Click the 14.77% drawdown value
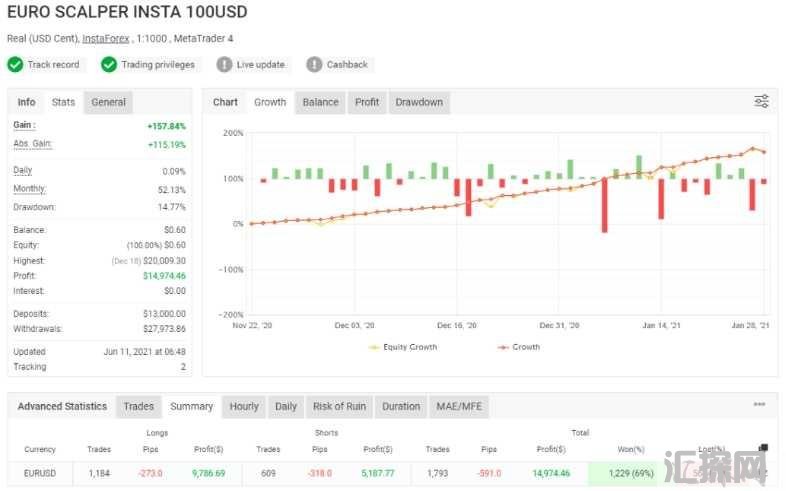Viewport: 786px width, 491px height. click(171, 207)
